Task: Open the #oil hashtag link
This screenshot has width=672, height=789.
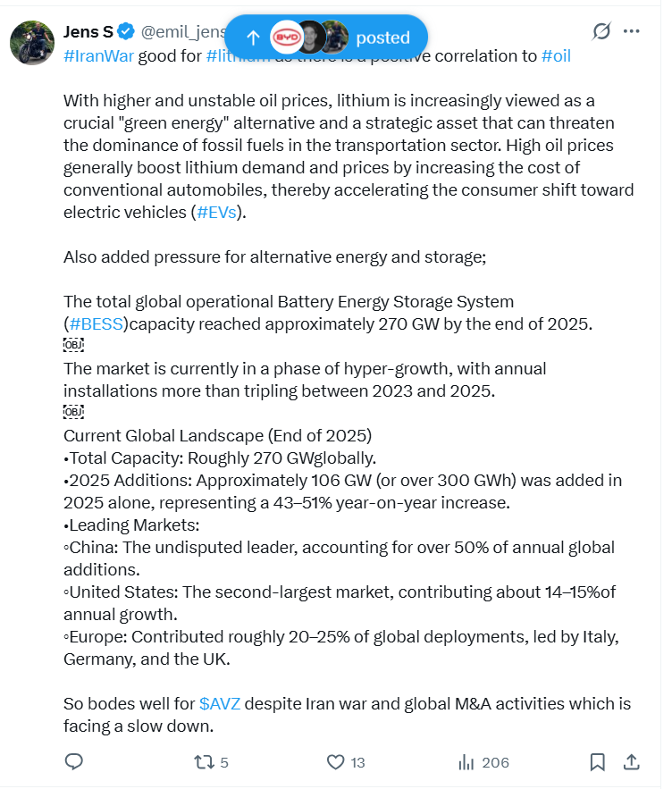Action: [x=556, y=56]
